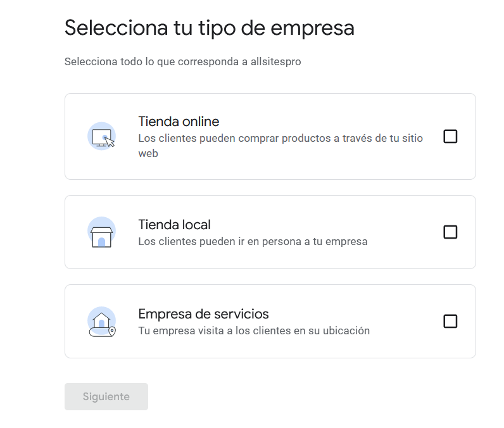The image size is (504, 428).
Task: Select the Tienda local title
Action: coord(174,225)
